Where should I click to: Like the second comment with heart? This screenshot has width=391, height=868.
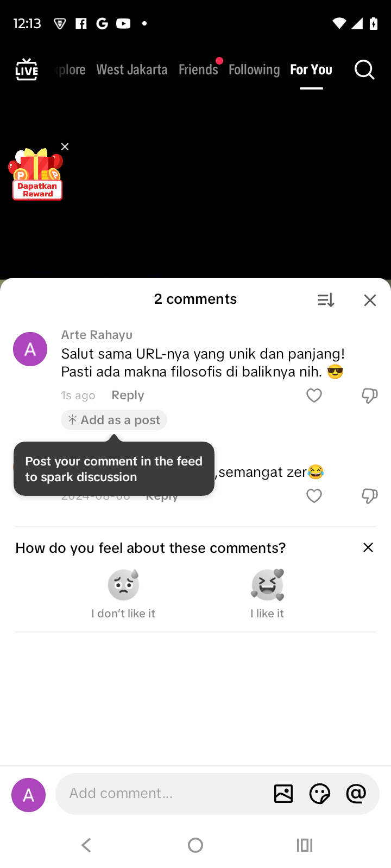coord(314,496)
